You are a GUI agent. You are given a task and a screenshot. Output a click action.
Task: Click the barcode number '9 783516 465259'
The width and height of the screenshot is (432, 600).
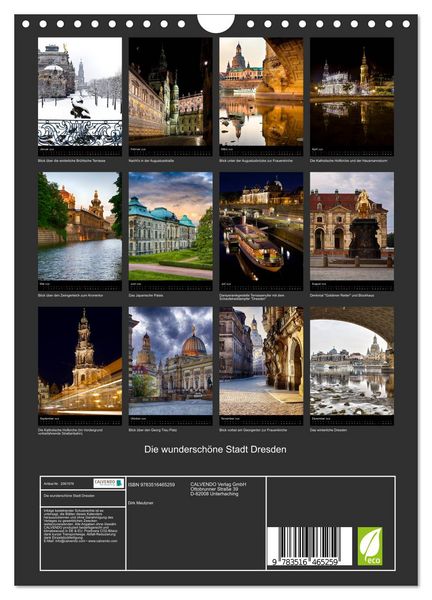click(305, 562)
